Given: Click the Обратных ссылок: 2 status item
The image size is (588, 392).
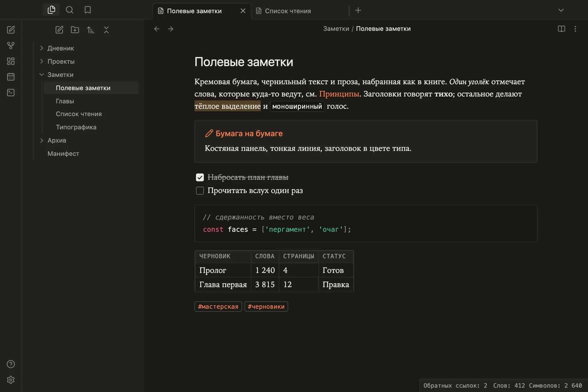Looking at the screenshot, I should click(455, 385).
